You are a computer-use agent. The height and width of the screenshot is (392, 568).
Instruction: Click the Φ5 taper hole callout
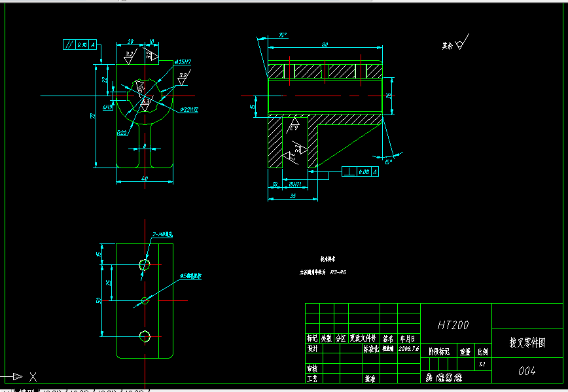coord(190,276)
